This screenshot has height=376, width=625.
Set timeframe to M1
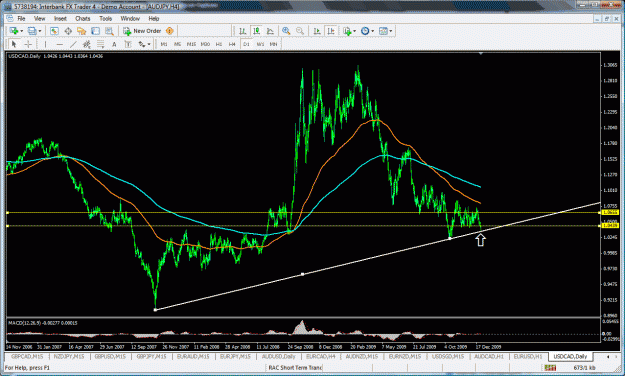point(164,44)
